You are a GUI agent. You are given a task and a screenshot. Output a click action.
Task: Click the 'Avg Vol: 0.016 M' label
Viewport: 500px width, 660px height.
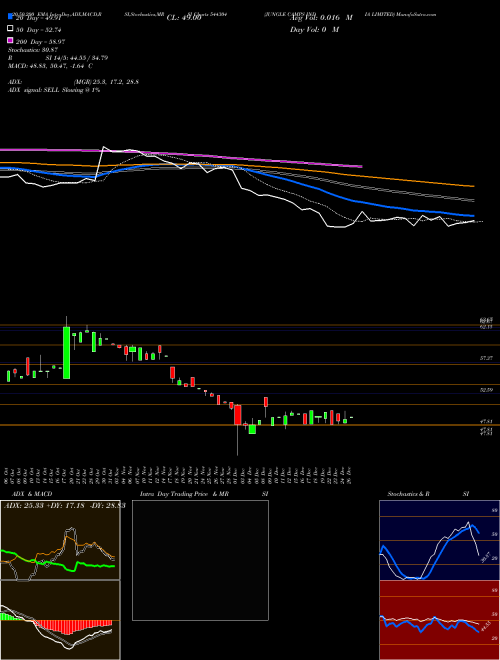pyautogui.click(x=321, y=18)
